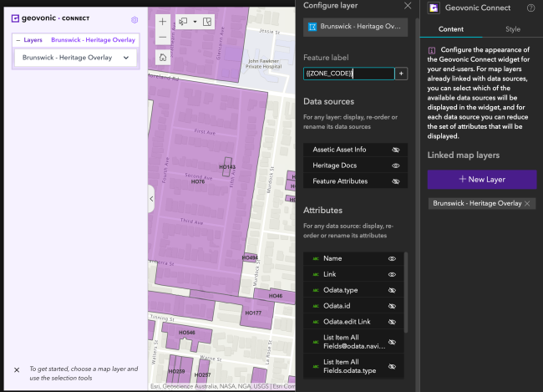Click the string type icon beside Odata.id
Screen dimensions: 543x392
click(x=316, y=306)
